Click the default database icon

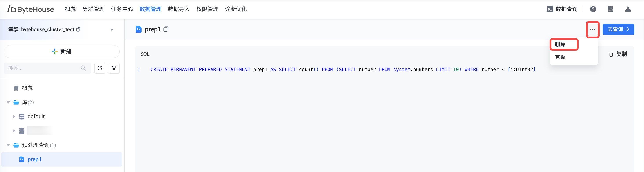[x=22, y=117]
